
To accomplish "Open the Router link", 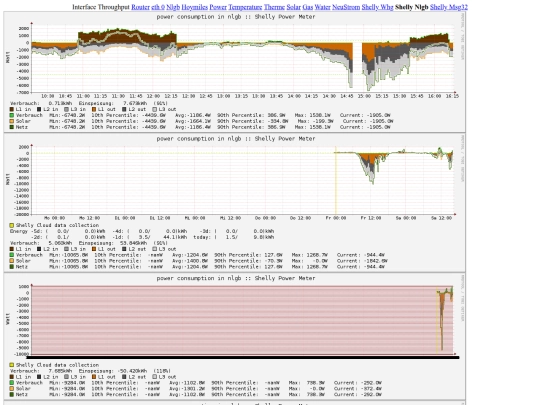I will click(140, 7).
